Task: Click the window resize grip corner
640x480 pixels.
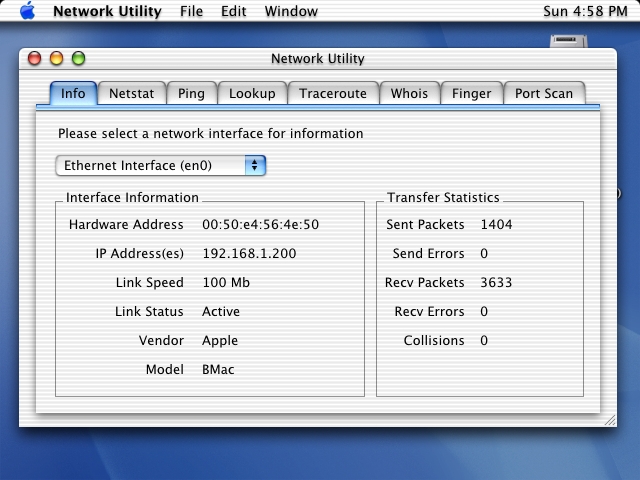Action: pos(610,420)
